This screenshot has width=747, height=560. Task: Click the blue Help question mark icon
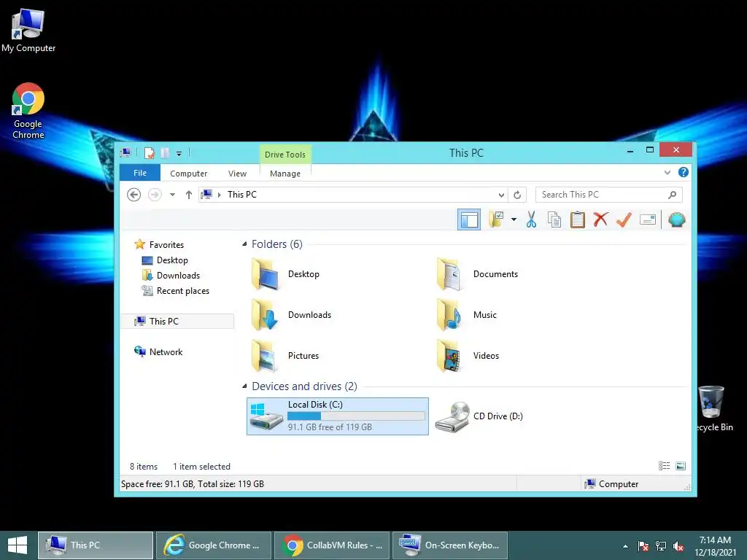[683, 172]
